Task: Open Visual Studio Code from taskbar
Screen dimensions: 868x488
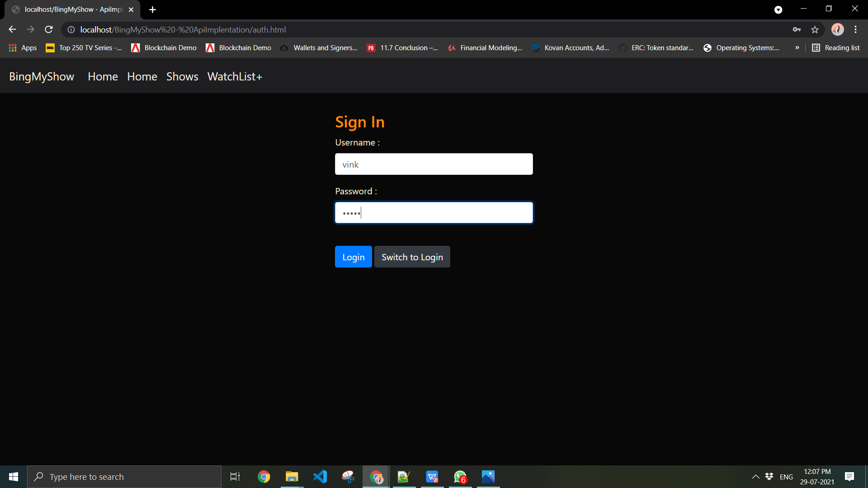Action: coord(320,477)
